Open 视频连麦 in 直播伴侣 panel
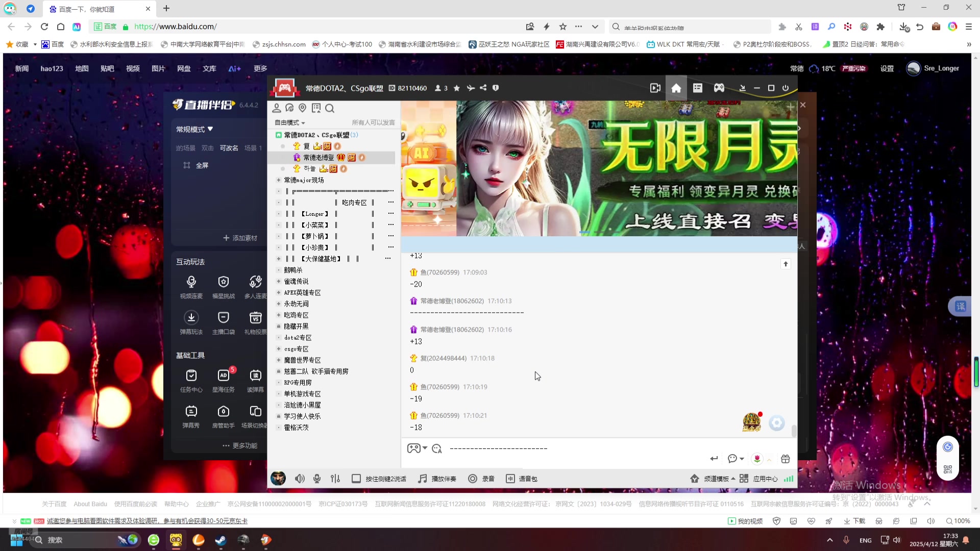Image resolution: width=980 pixels, height=551 pixels. (x=191, y=287)
